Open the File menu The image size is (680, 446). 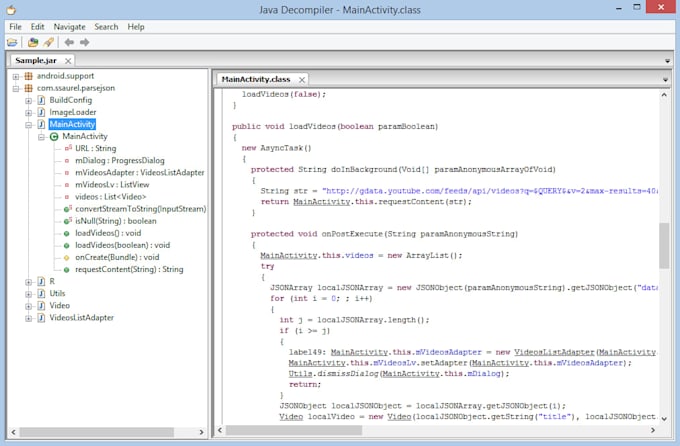pos(15,27)
